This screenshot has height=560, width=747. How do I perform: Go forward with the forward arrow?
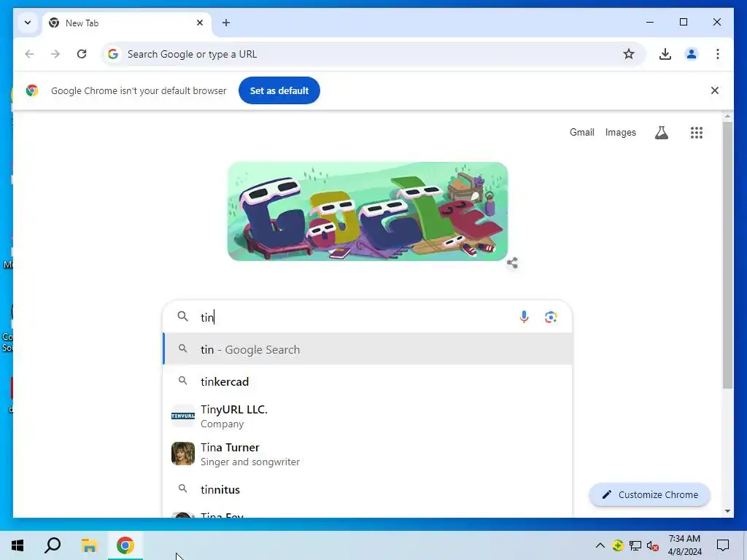coord(55,54)
